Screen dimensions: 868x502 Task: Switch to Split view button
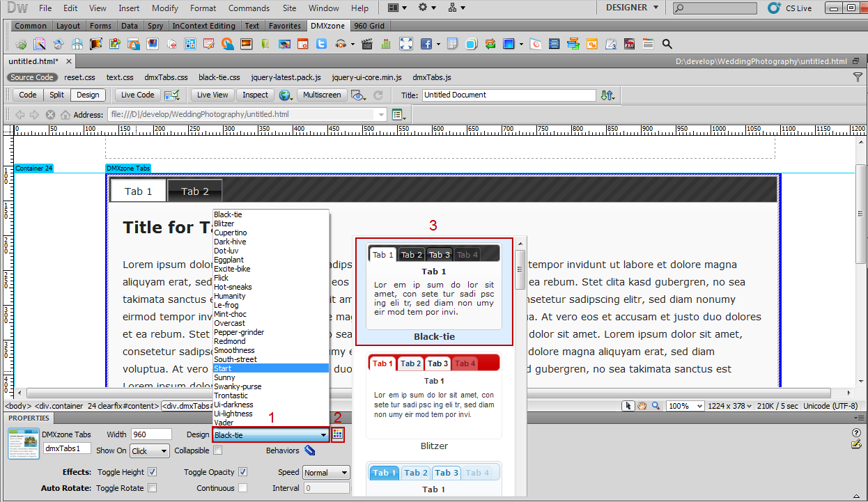click(56, 95)
